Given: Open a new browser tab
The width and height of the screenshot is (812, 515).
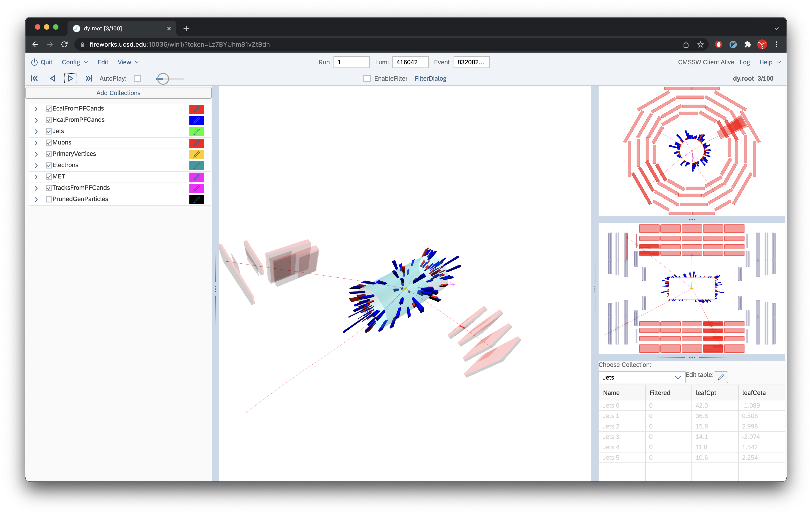Looking at the screenshot, I should click(x=186, y=29).
